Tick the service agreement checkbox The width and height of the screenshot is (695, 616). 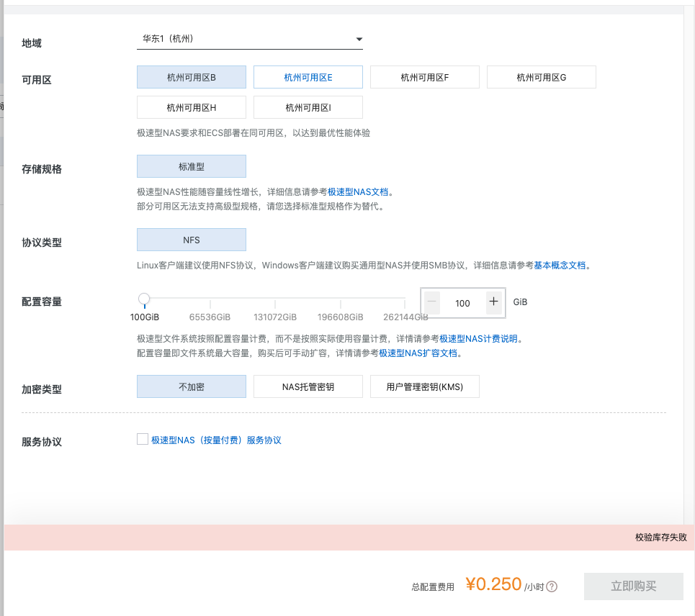[143, 439]
